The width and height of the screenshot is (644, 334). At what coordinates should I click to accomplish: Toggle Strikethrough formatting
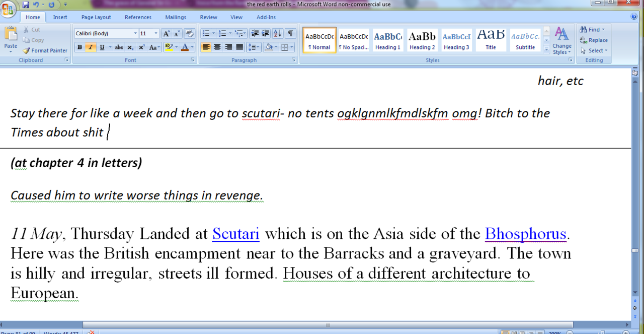pyautogui.click(x=119, y=47)
